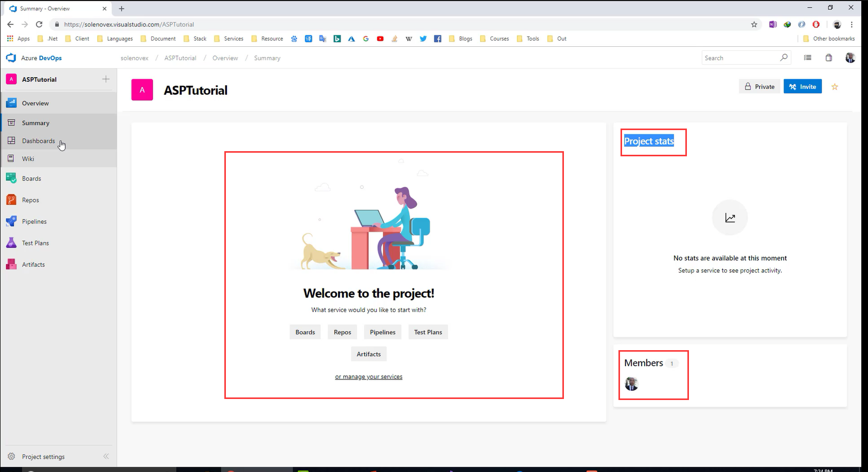Open the Summary page
The width and height of the screenshot is (868, 472).
point(59,123)
